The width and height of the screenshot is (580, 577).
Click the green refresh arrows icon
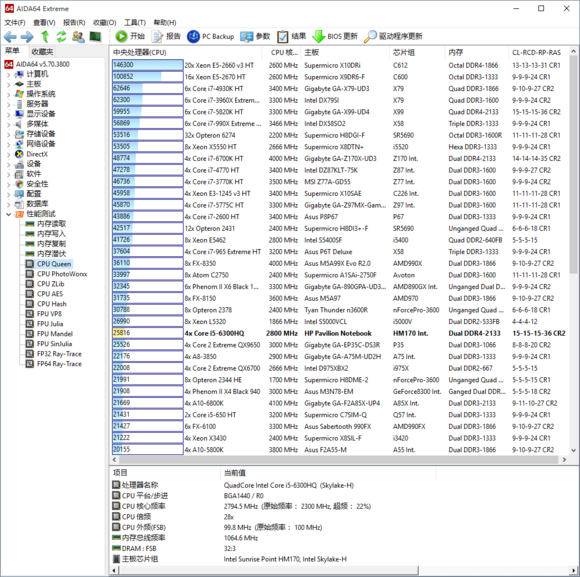click(x=61, y=36)
